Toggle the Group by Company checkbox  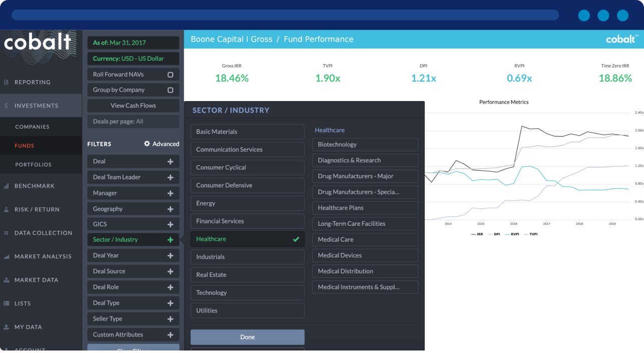click(170, 90)
